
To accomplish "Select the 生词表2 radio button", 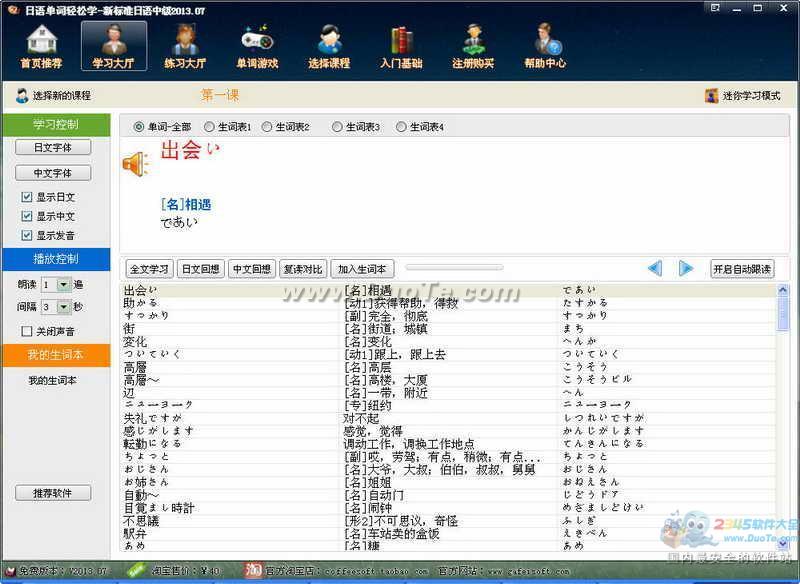I will point(266,126).
